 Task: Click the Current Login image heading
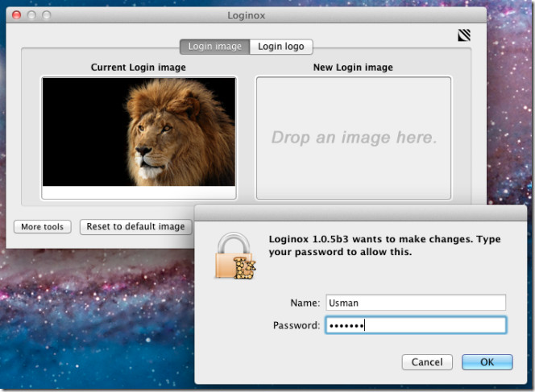(x=139, y=68)
